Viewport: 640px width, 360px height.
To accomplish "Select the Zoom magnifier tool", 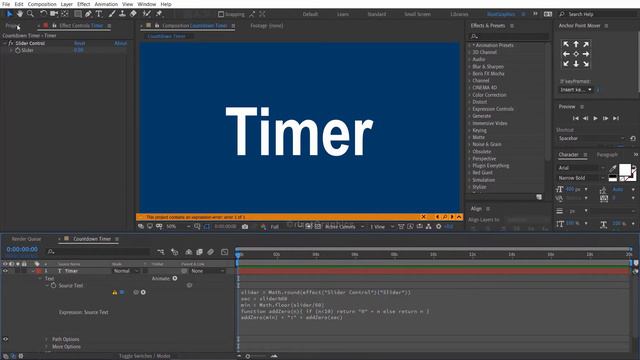I will point(30,14).
